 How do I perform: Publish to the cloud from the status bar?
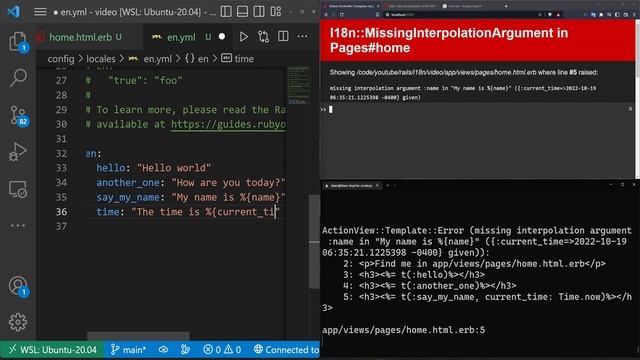coord(163,350)
